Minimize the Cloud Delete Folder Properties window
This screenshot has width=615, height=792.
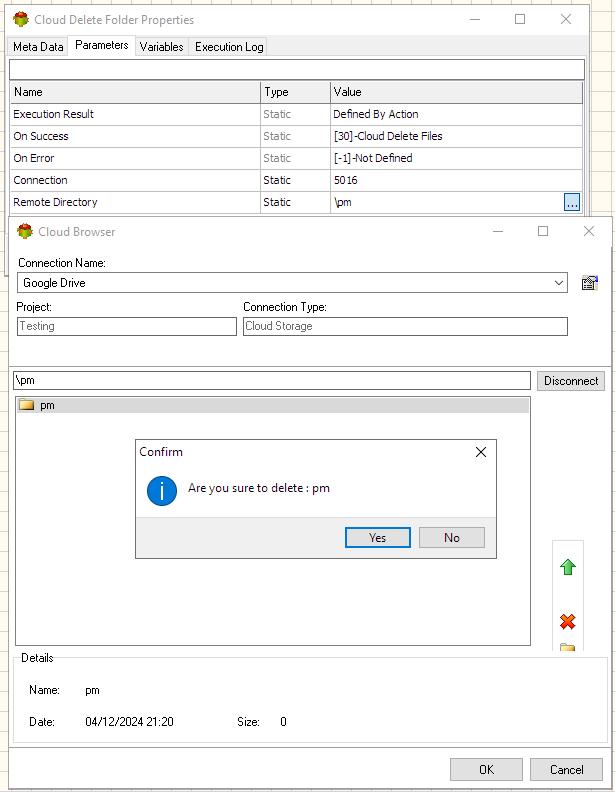[475, 19]
